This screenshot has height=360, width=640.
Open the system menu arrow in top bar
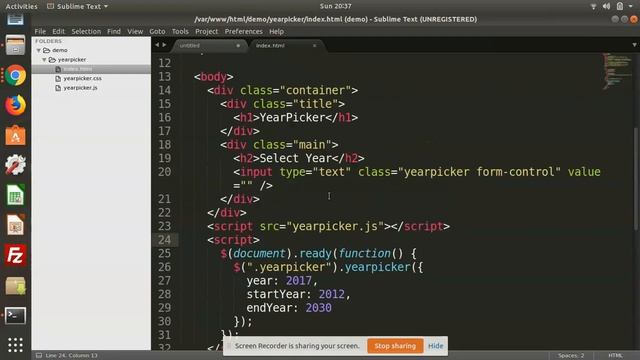[631, 6]
